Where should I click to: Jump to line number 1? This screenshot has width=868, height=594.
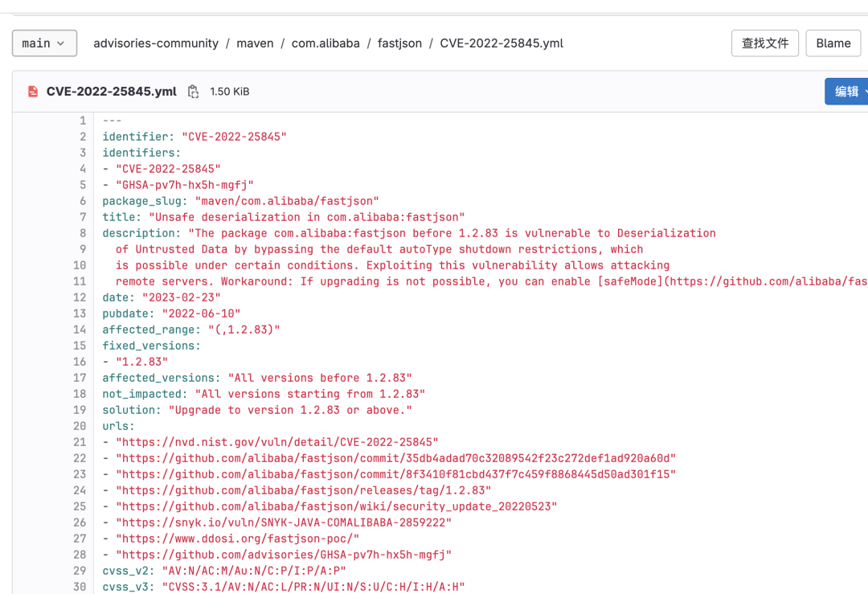(x=83, y=121)
